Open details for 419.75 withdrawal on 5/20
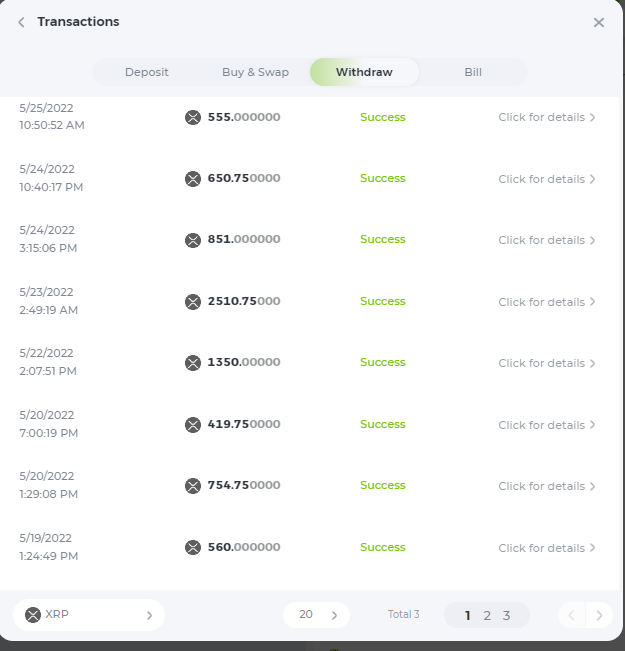 click(546, 425)
